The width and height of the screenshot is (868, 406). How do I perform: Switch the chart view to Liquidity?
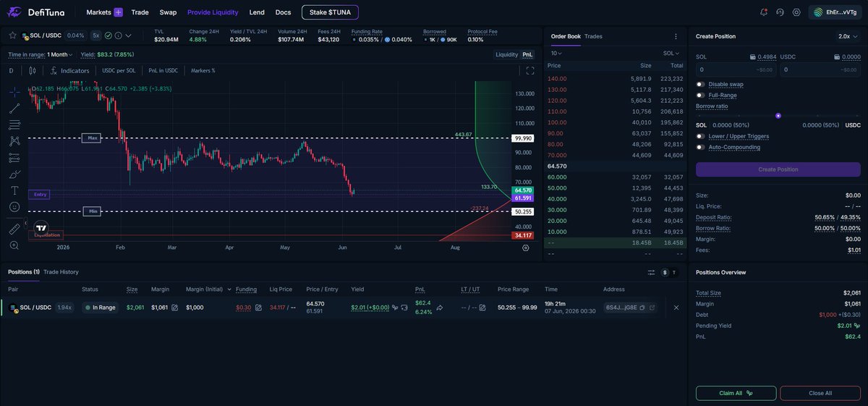[x=506, y=54]
